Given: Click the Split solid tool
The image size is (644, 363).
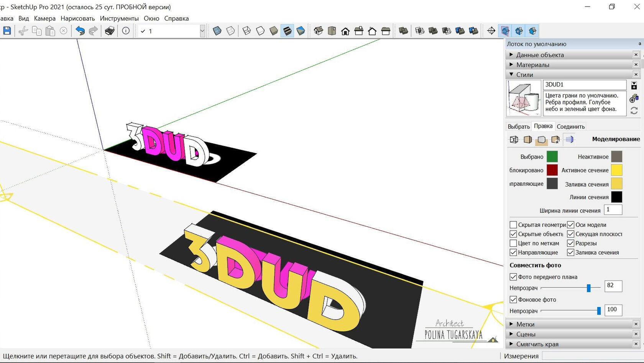Looking at the screenshot, I should [473, 31].
